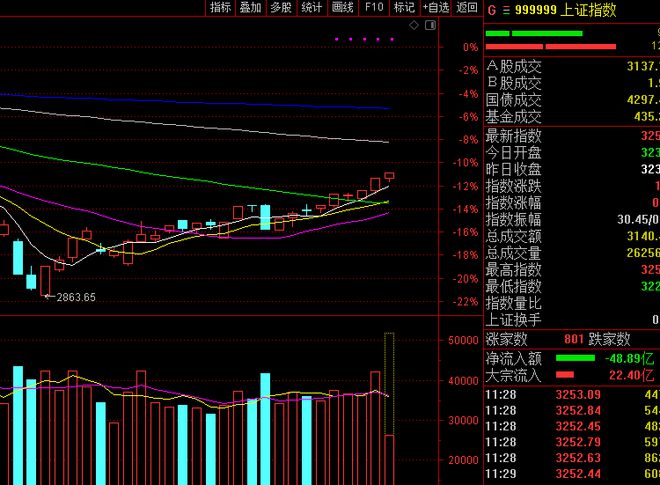Activate the 画线 drawing tool
The height and width of the screenshot is (485, 660).
(342, 7)
